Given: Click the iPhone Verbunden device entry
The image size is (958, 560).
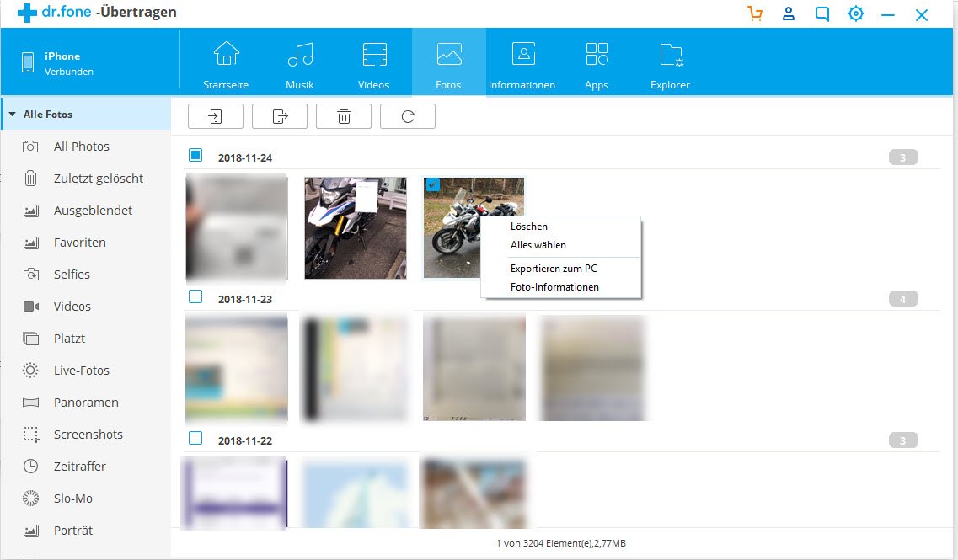Looking at the screenshot, I should (x=59, y=63).
